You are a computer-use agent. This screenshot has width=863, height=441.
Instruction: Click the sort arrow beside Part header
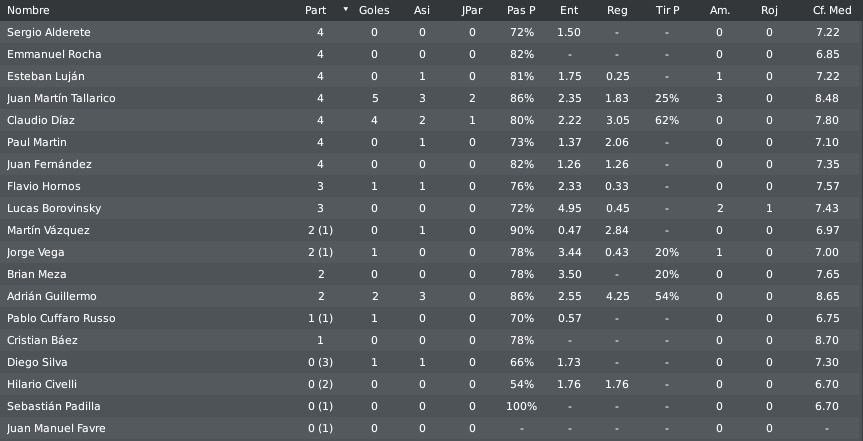(346, 9)
